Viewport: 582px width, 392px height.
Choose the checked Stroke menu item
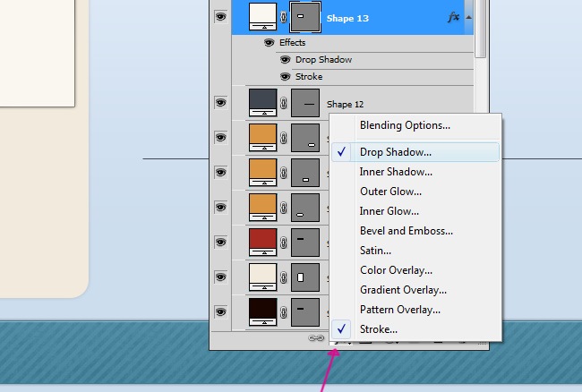pos(415,329)
